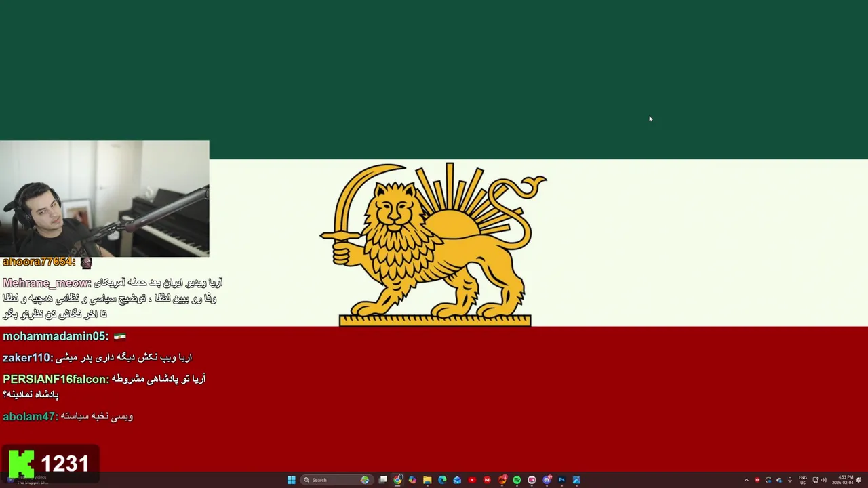Open the Windows Start menu
The width and height of the screenshot is (868, 488).
tap(292, 480)
